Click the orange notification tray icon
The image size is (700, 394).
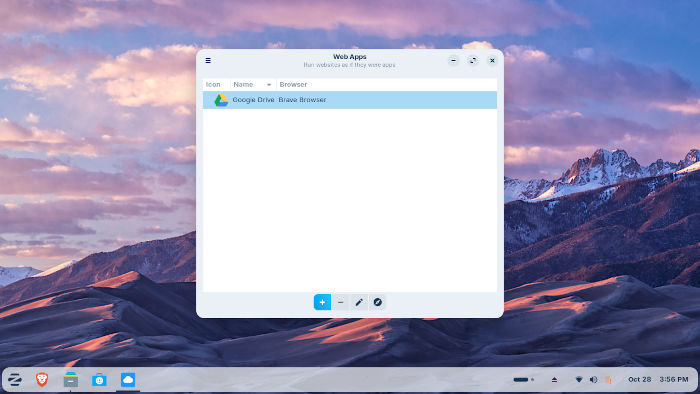tap(608, 380)
